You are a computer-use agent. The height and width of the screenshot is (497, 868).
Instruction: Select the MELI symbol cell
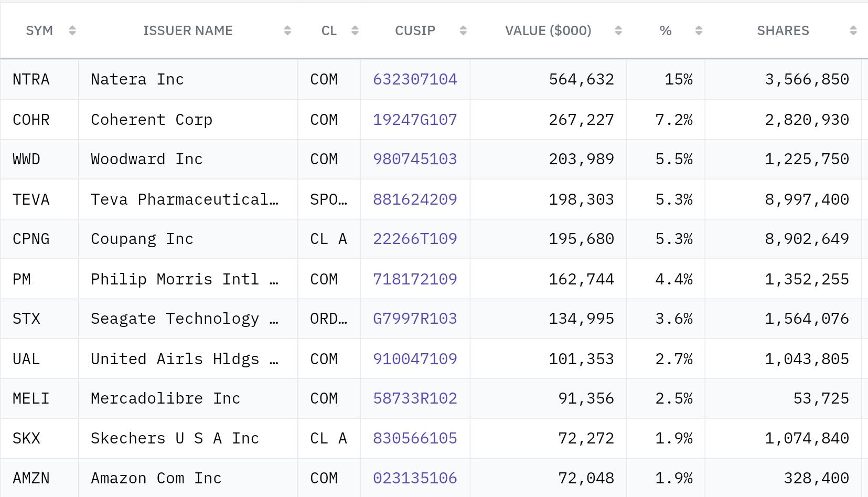(39, 398)
